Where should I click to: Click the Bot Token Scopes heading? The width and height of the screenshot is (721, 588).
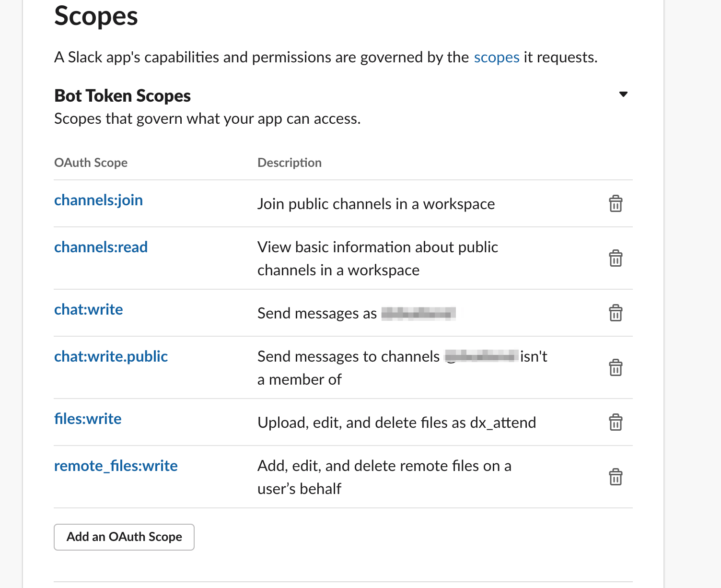122,95
